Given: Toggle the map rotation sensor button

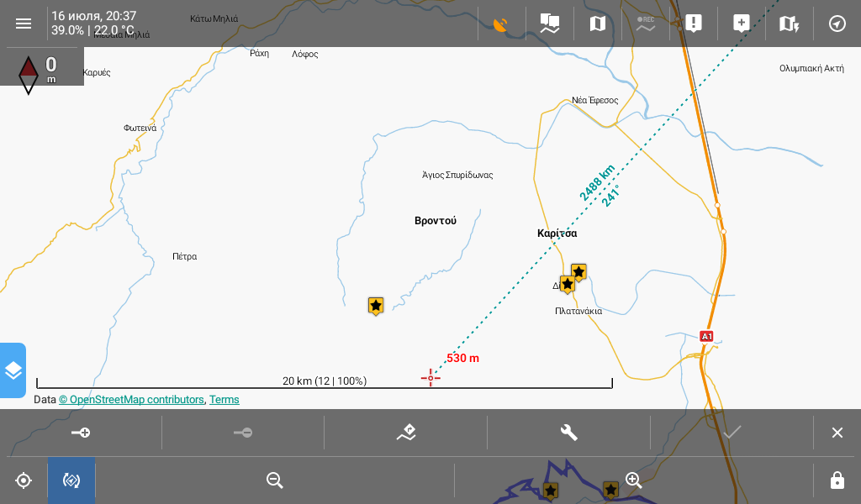Looking at the screenshot, I should pyautogui.click(x=71, y=480).
